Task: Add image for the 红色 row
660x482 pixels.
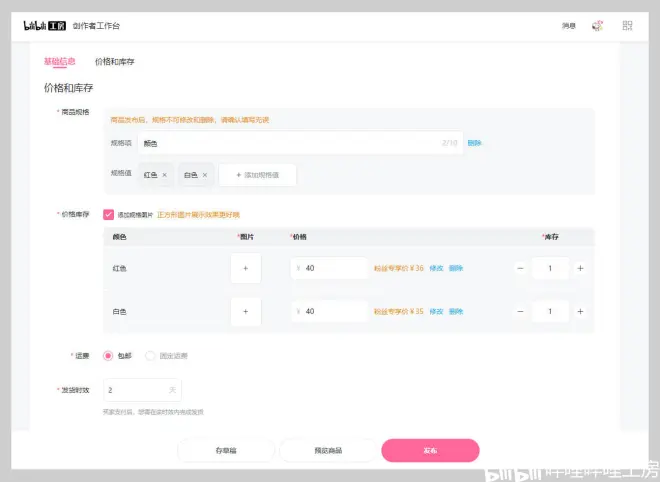Action: pyautogui.click(x=245, y=269)
